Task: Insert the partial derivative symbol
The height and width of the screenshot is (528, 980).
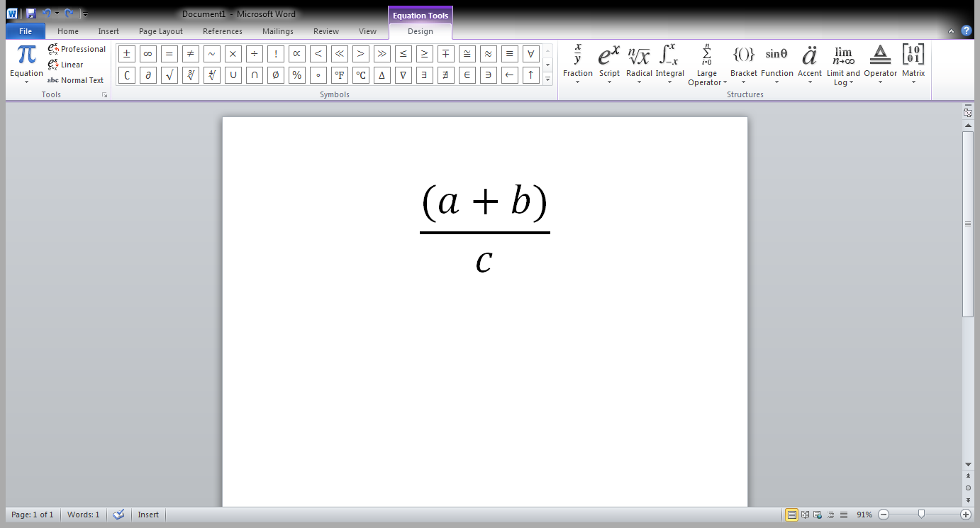Action: tap(148, 75)
